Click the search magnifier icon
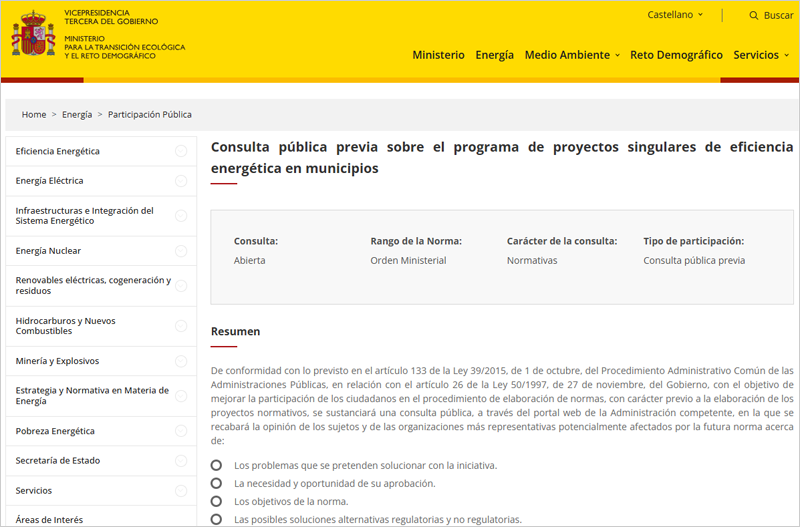Screen dimensions: 800x527 [754, 15]
